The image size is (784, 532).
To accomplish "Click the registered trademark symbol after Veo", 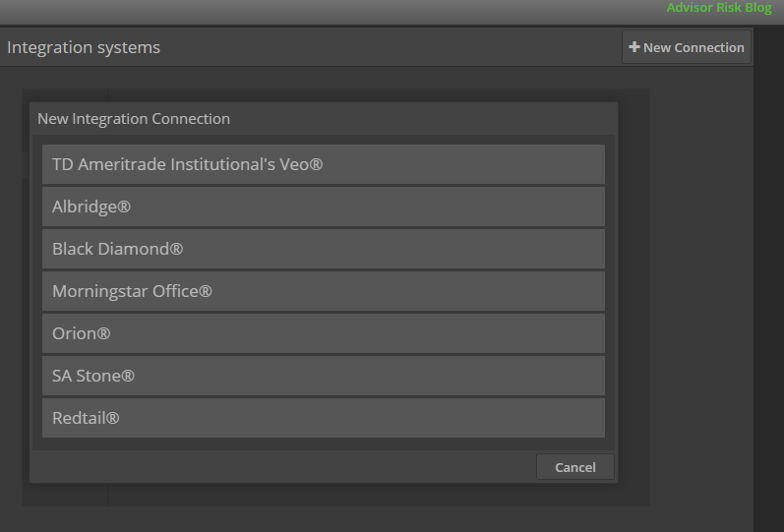I will point(317,164).
